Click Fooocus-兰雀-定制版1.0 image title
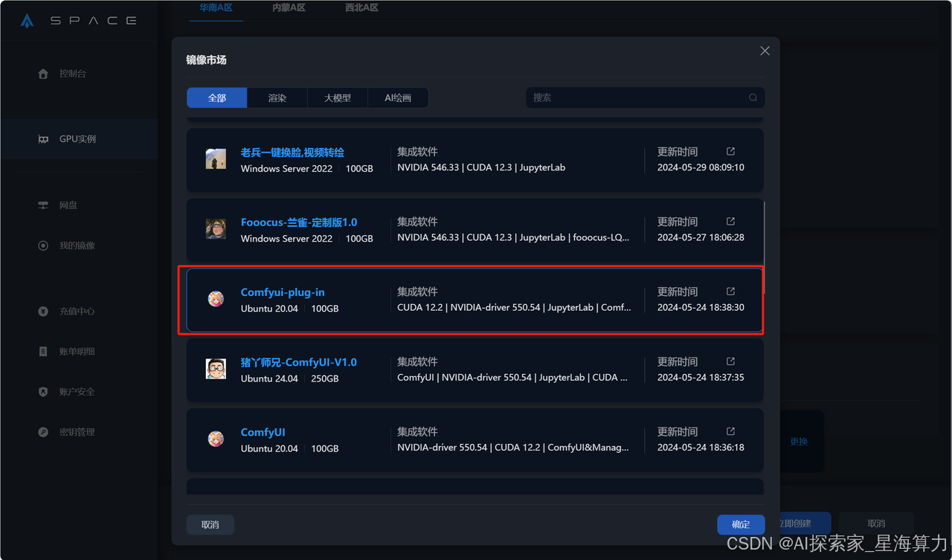Image resolution: width=952 pixels, height=560 pixels. pos(299,222)
